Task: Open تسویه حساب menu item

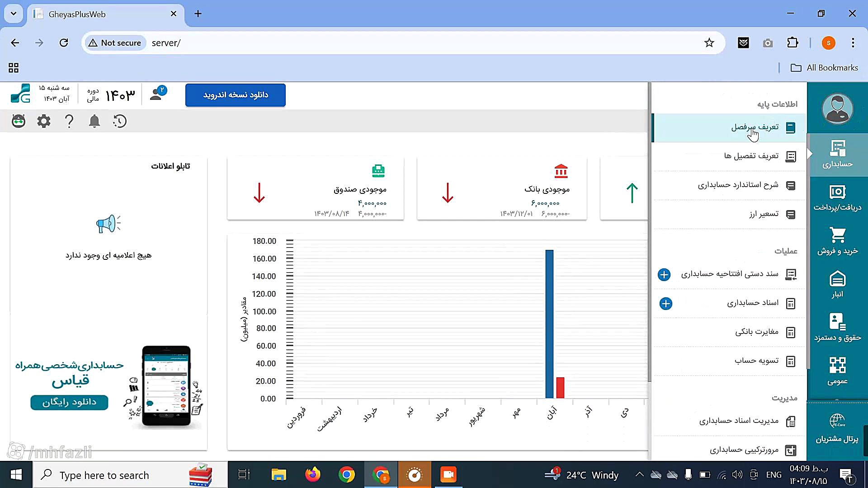Action: 729,361
